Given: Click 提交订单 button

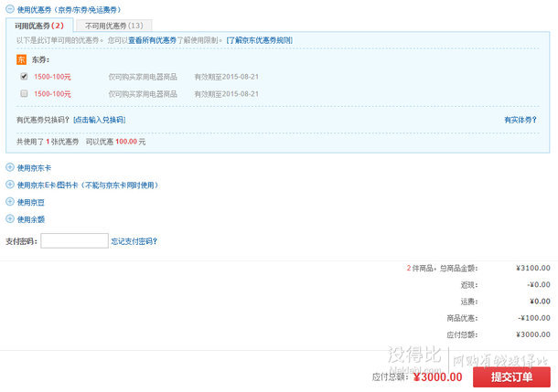Looking at the screenshot, I should tap(511, 377).
